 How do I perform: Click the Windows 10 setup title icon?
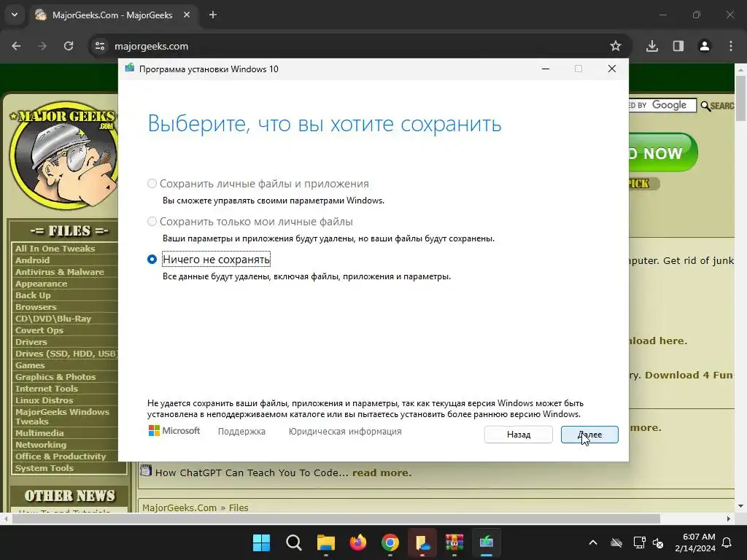(130, 69)
